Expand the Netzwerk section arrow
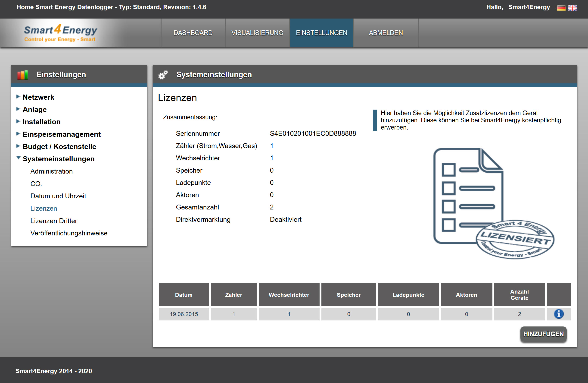 point(18,97)
